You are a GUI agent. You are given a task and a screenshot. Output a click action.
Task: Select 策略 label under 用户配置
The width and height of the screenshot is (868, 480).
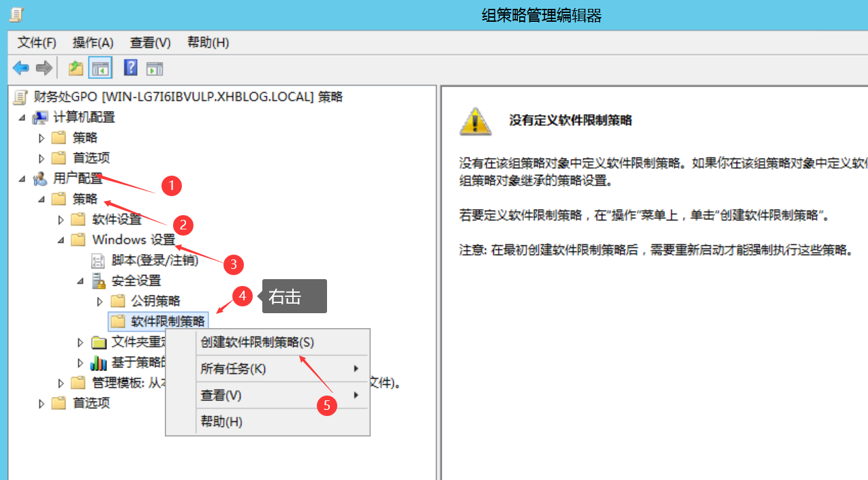pyautogui.click(x=85, y=199)
